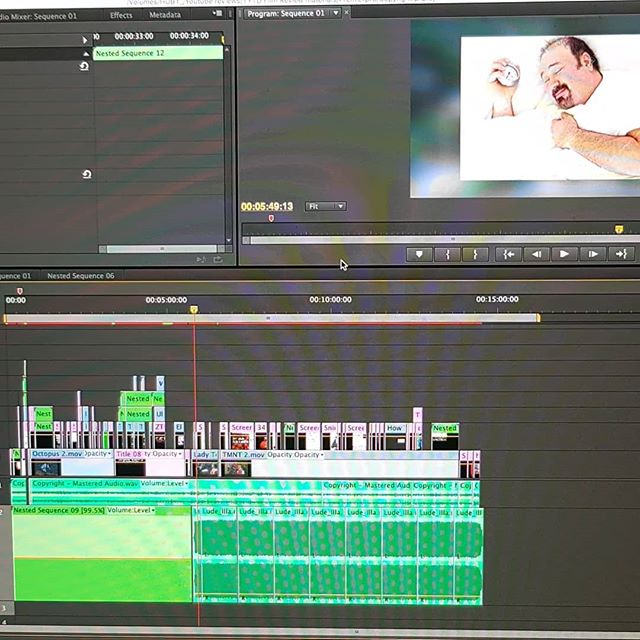This screenshot has height=640, width=640.
Task: Click the Mark In bracket icon
Action: point(448,254)
